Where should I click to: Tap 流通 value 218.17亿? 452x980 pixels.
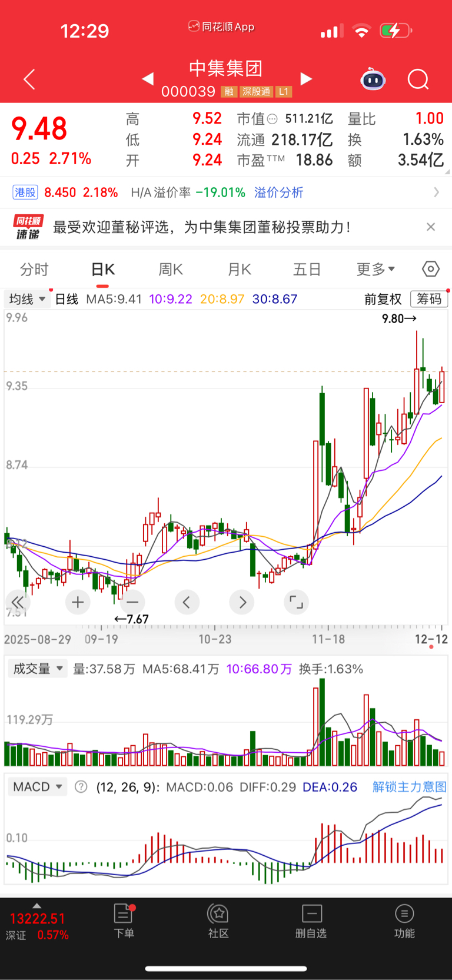click(302, 139)
